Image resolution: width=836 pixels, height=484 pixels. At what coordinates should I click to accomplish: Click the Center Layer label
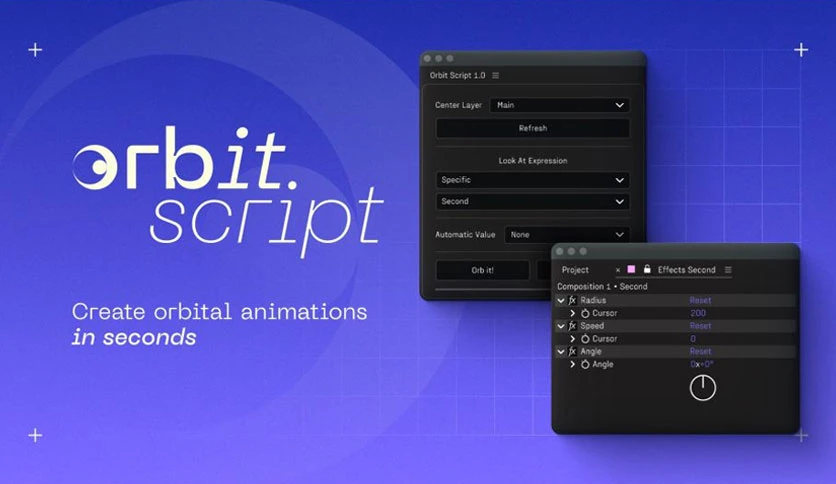(458, 105)
